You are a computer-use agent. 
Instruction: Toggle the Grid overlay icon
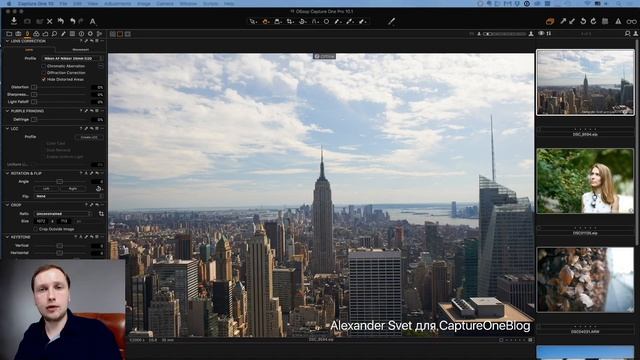point(605,21)
